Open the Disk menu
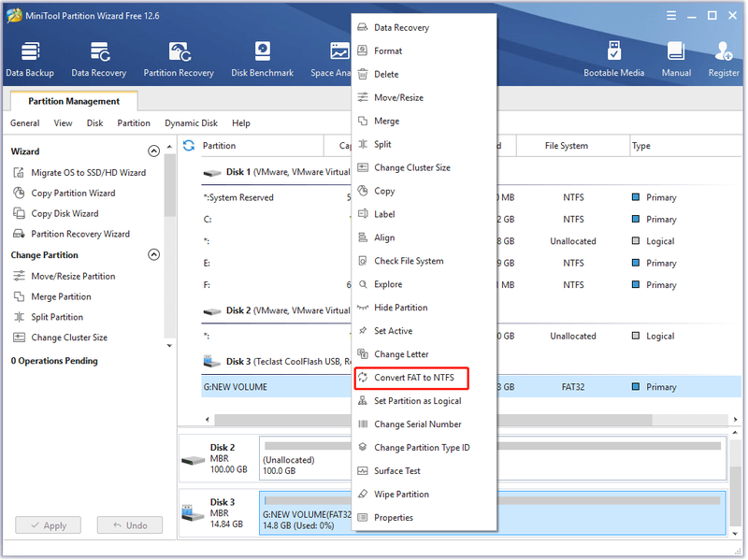 click(95, 123)
